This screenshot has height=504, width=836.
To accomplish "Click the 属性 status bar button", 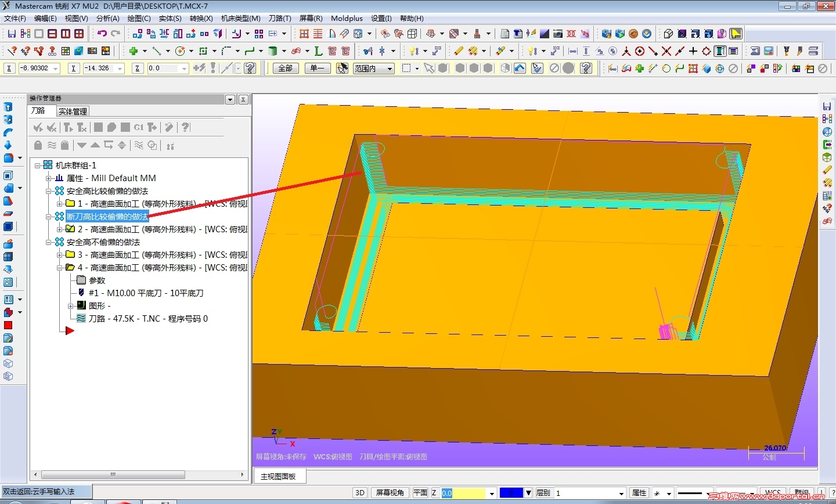I will [x=639, y=493].
